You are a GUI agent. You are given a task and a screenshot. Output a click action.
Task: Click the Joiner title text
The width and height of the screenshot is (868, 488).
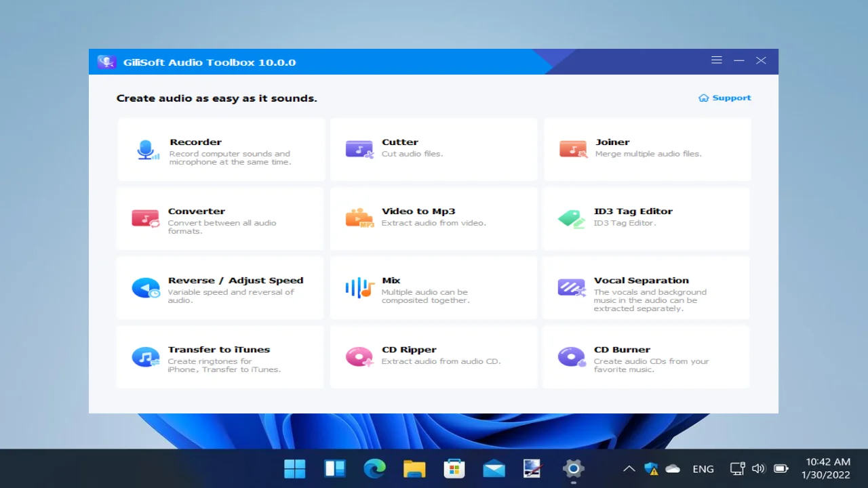(612, 142)
